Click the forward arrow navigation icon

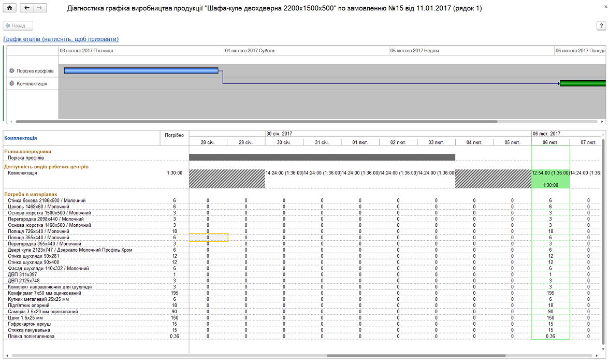(x=40, y=8)
